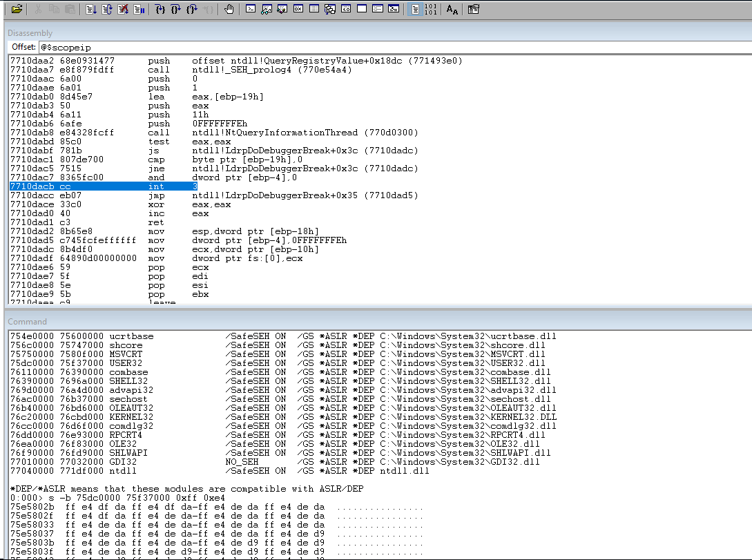Enable Source mode on toggle
This screenshot has width=752, height=560.
414,10
